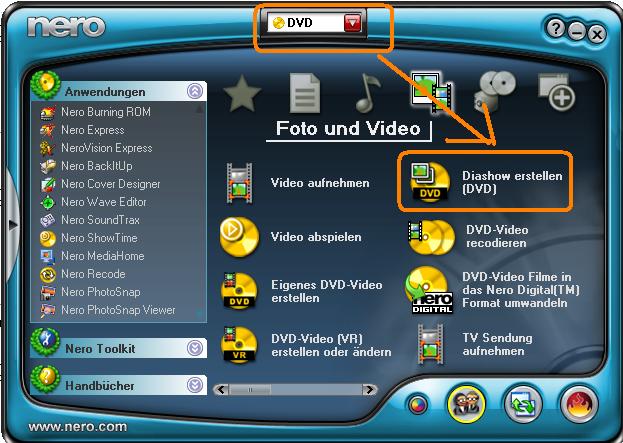Image resolution: width=623 pixels, height=443 pixels.
Task: Open the www.nero.com link
Action: [78, 427]
